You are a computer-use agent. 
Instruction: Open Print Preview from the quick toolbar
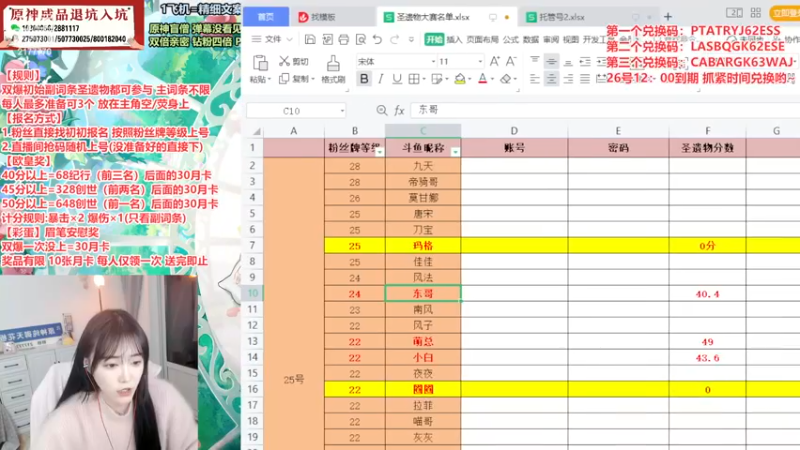(360, 39)
